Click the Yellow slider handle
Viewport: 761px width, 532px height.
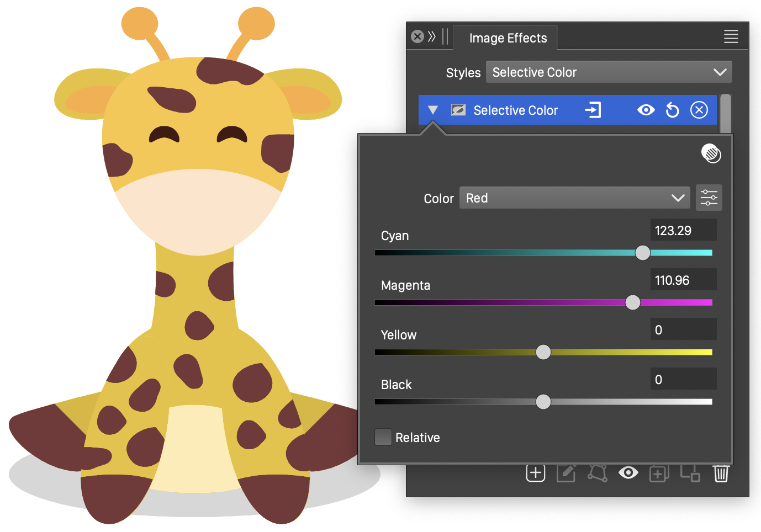pos(543,352)
